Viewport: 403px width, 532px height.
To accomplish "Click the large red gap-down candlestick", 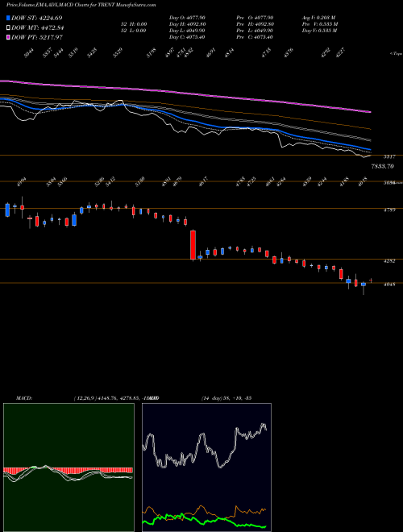I will 193,245.
